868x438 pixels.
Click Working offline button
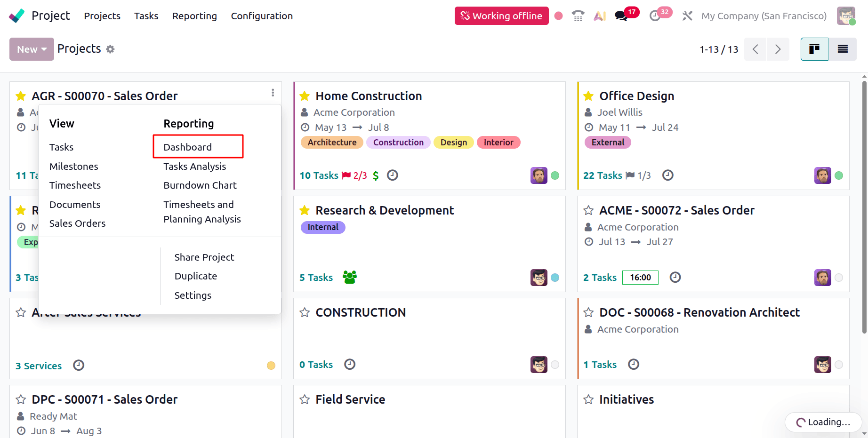click(502, 16)
